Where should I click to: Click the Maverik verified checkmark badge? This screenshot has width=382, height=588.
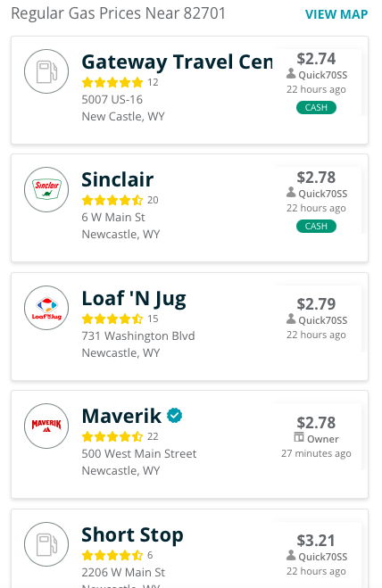(x=175, y=416)
